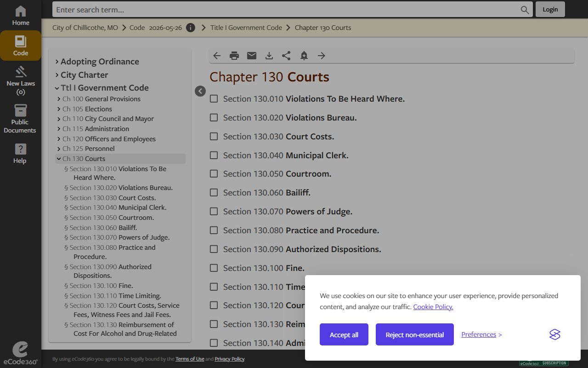
Task: Open Section 130.020 Violations Bureau in tree
Action: (x=119, y=188)
